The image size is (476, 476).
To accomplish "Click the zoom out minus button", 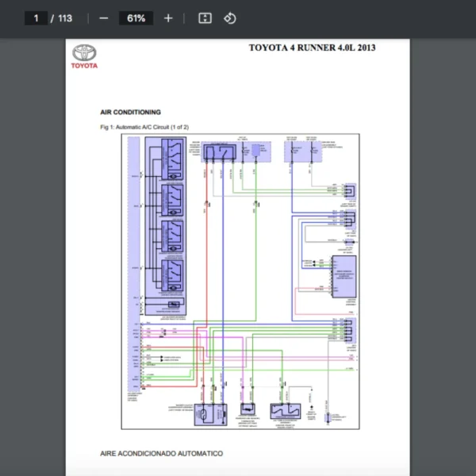I will (x=103, y=18).
